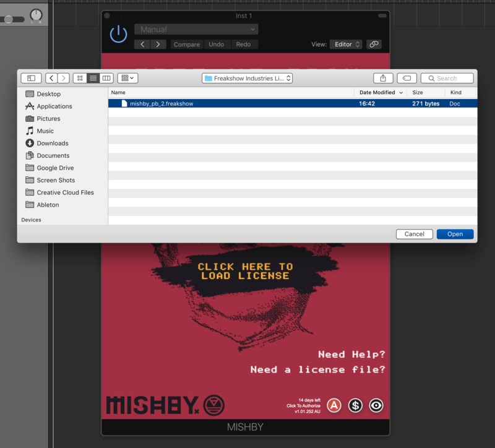Click the red Authorize 'A' icon
The width and height of the screenshot is (495, 448).
click(x=334, y=405)
